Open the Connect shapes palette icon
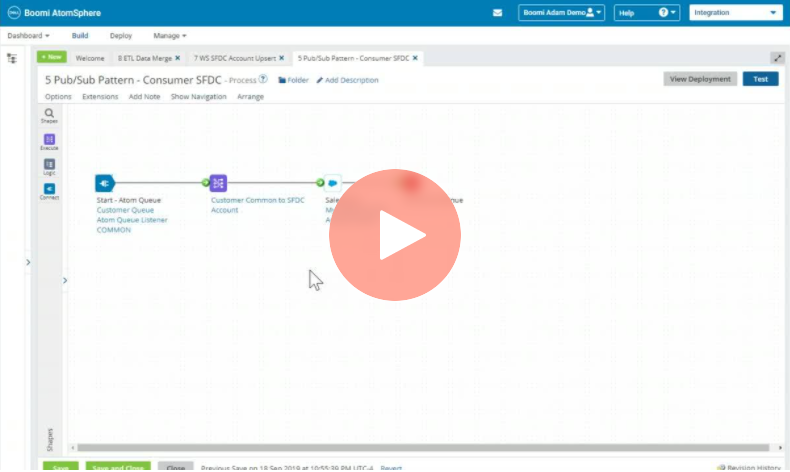 click(49, 192)
